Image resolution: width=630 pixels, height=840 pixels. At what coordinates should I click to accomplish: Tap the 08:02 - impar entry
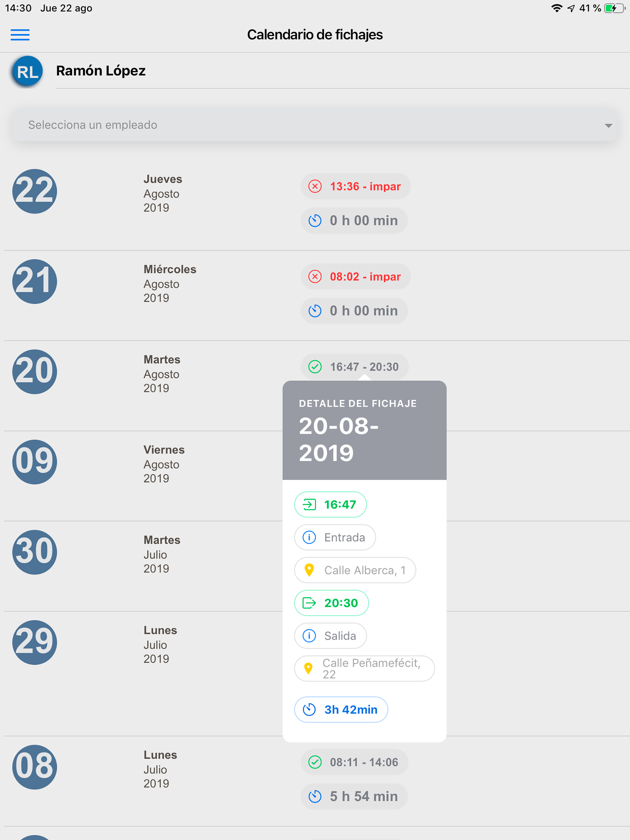point(355,276)
